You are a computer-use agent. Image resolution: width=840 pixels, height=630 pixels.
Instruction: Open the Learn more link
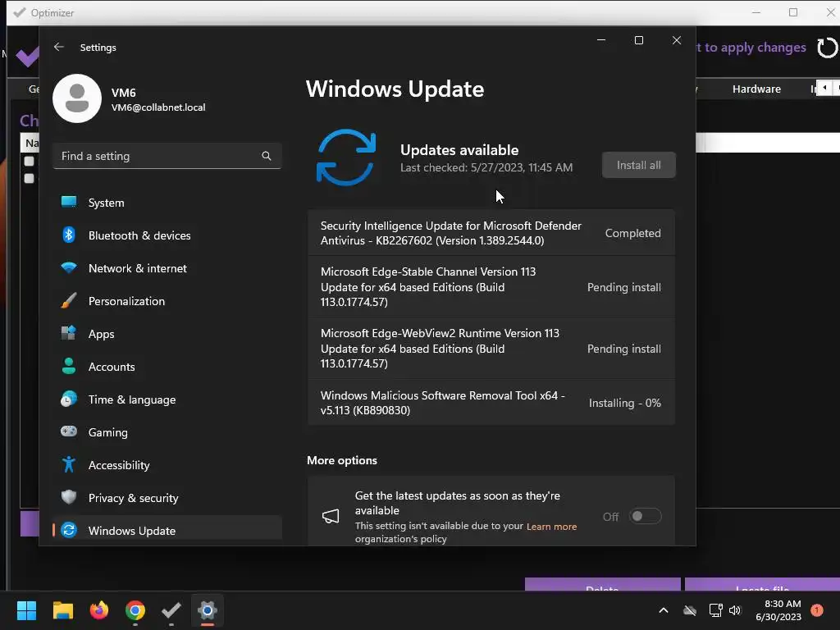(551, 527)
